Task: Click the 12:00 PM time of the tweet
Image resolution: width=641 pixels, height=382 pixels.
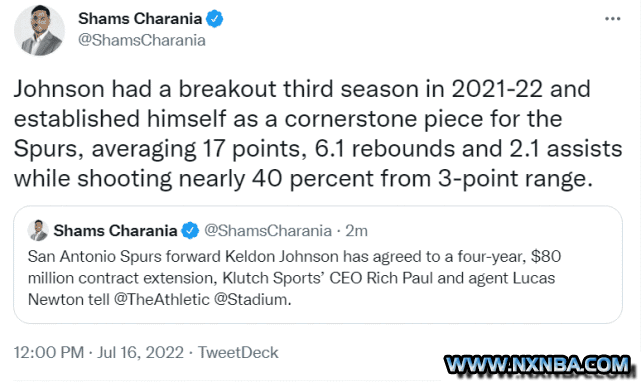Action: (49, 353)
